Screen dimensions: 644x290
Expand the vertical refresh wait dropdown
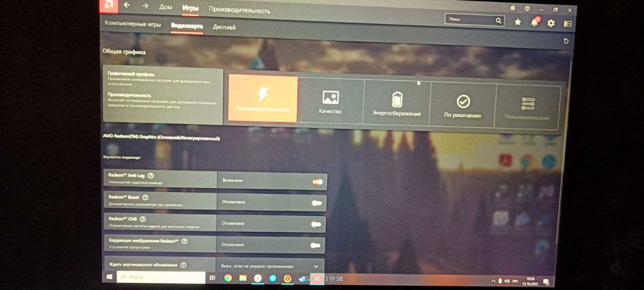(x=316, y=266)
